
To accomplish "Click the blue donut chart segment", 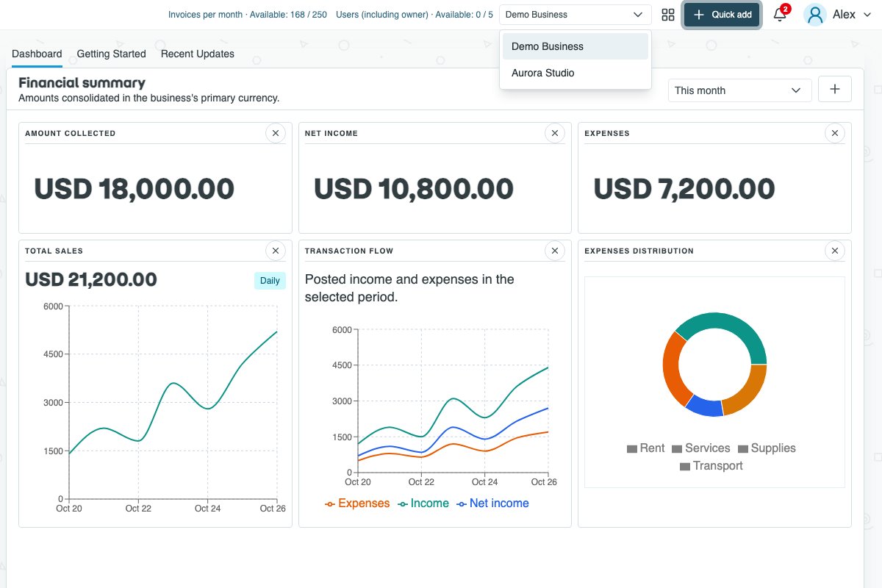I will [x=706, y=406].
